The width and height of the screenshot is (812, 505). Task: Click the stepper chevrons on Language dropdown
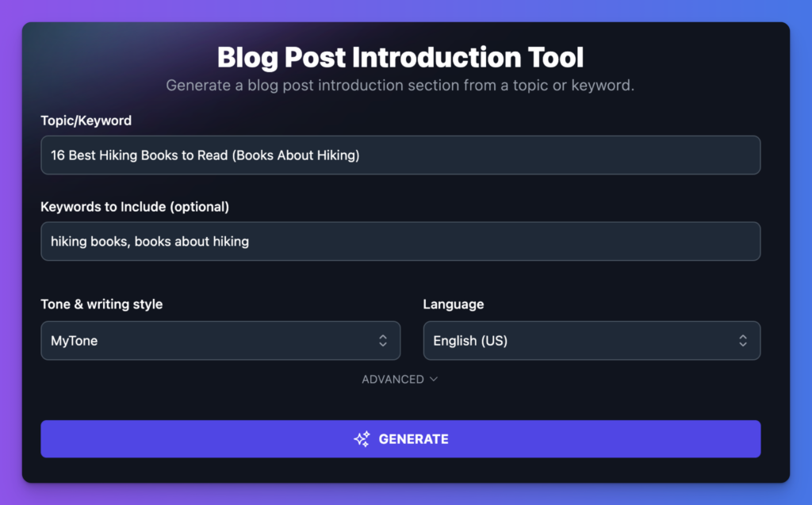[x=743, y=340]
